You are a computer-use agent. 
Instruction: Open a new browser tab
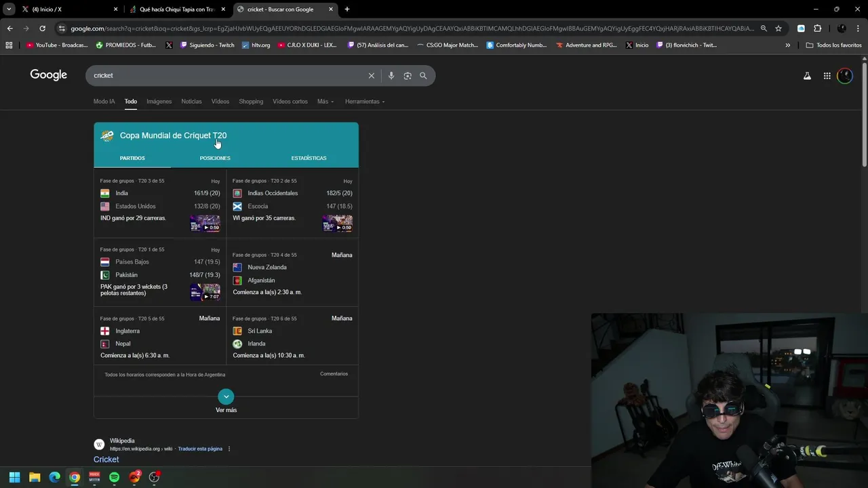click(x=347, y=9)
